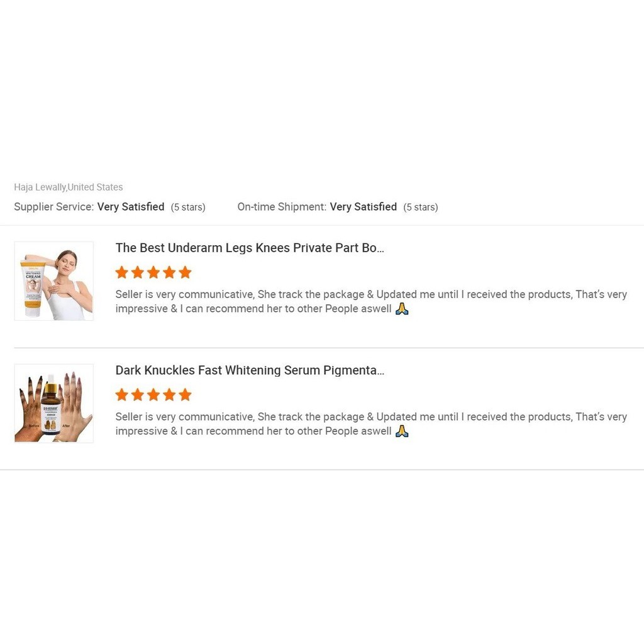The height and width of the screenshot is (644, 644).
Task: Open 'The Best Underarm Legs Knees' product title
Action: click(250, 248)
